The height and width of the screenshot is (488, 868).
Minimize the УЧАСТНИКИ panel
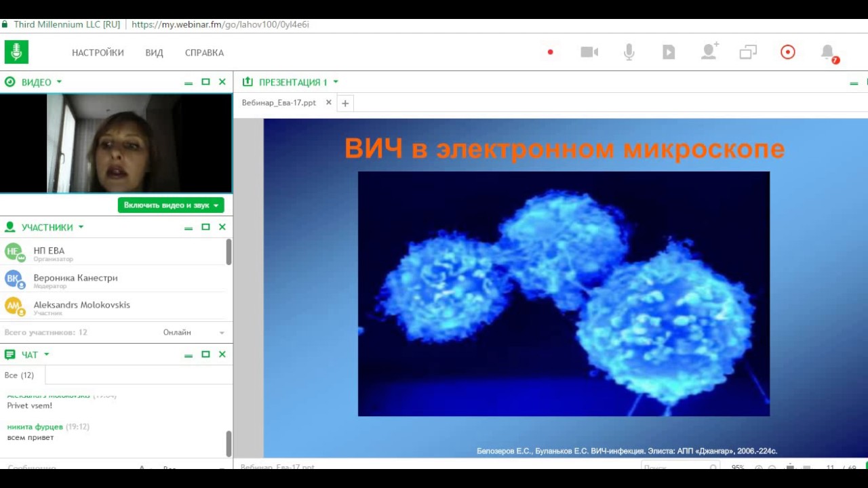pos(189,228)
